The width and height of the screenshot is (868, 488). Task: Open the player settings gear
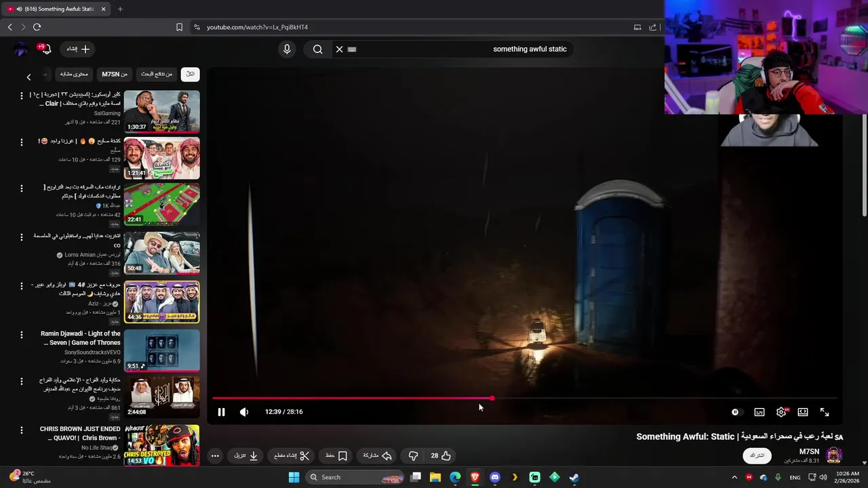coord(781,412)
